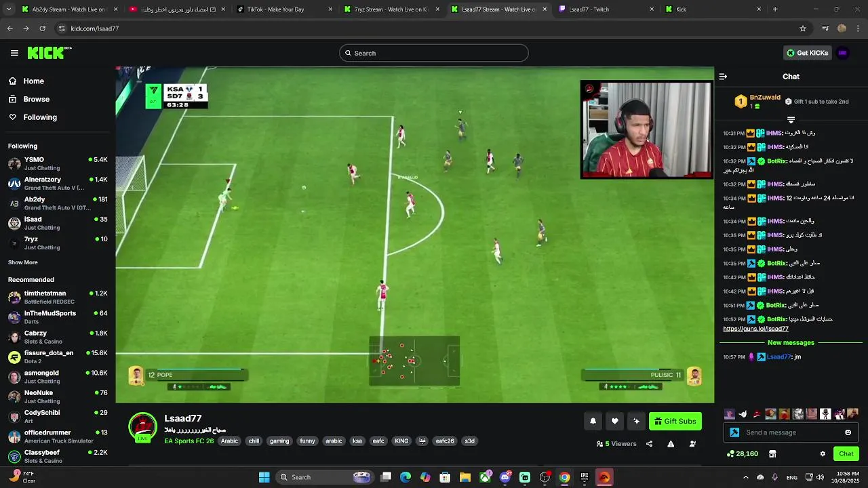Open asmongold recommended channel
The width and height of the screenshot is (868, 488).
point(58,376)
